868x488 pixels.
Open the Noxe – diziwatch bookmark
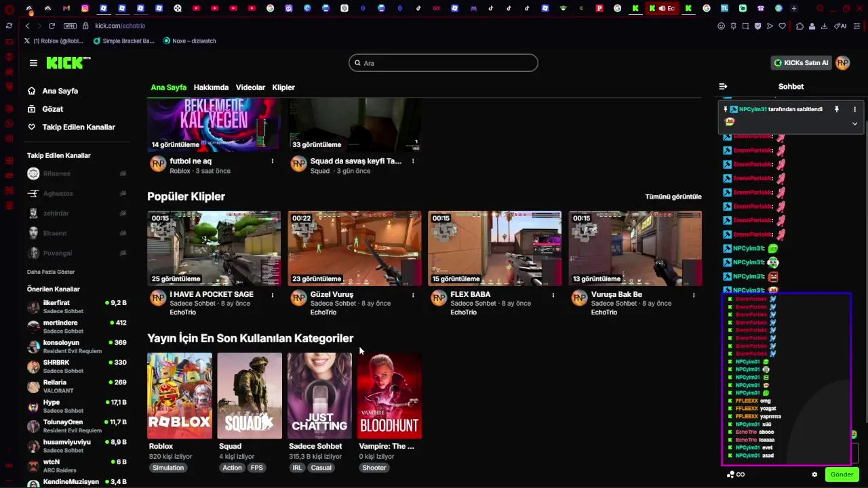tap(189, 41)
